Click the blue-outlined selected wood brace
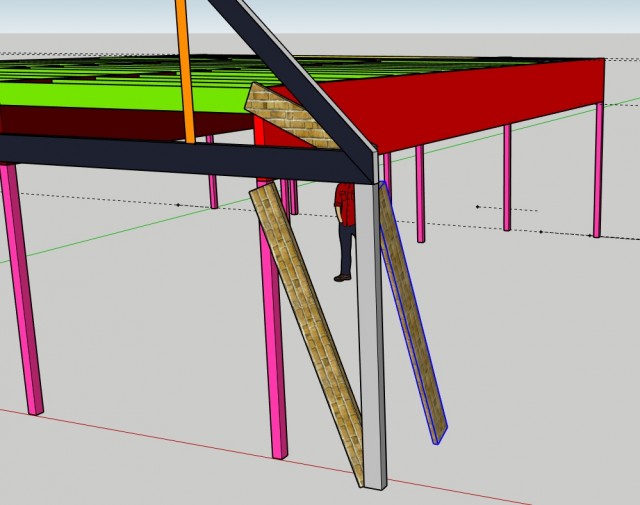The image size is (640, 505). 413,312
